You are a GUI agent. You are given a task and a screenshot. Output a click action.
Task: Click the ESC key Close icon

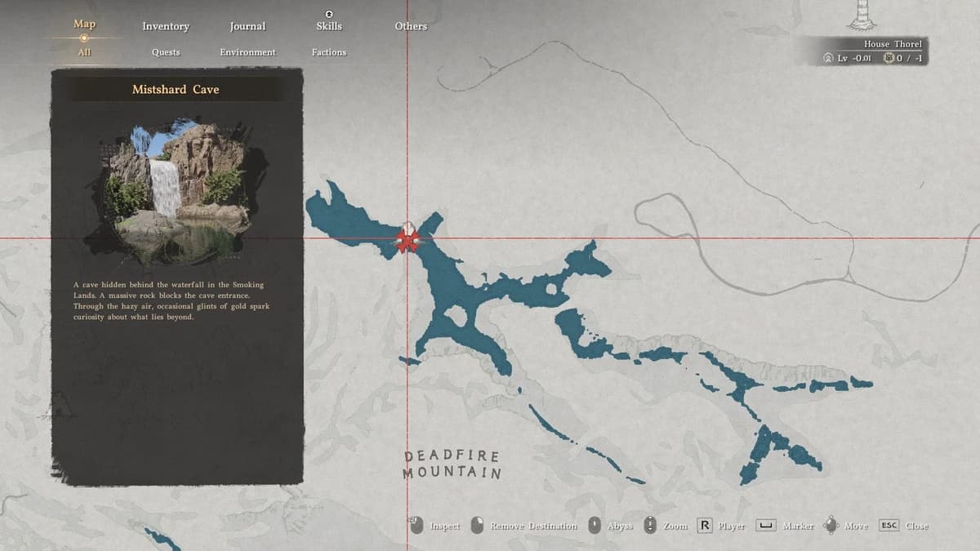click(x=889, y=526)
